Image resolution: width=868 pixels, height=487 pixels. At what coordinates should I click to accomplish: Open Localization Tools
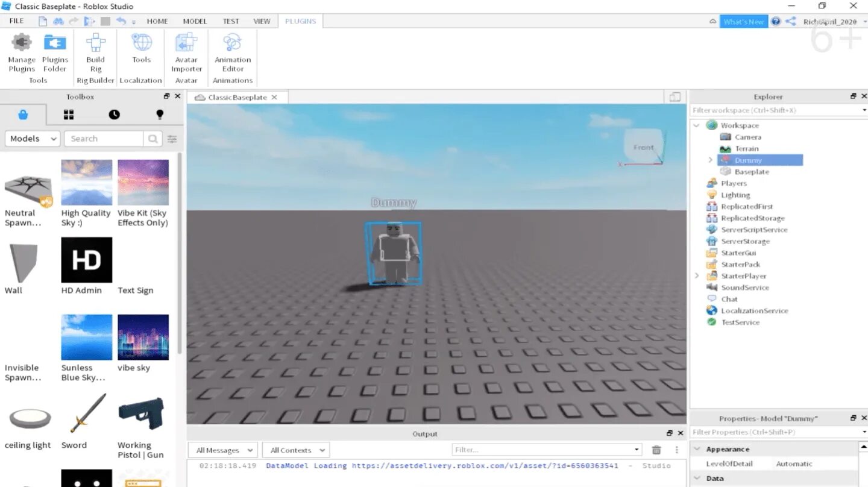tap(141, 49)
